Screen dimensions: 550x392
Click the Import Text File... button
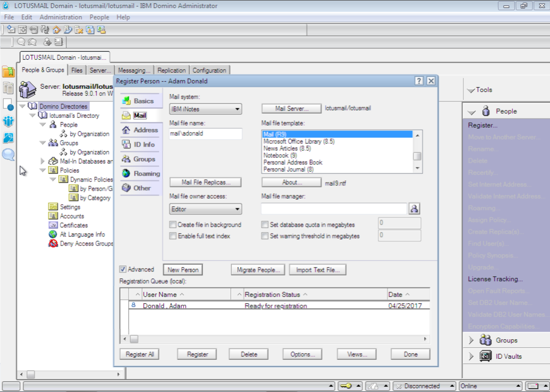click(318, 270)
